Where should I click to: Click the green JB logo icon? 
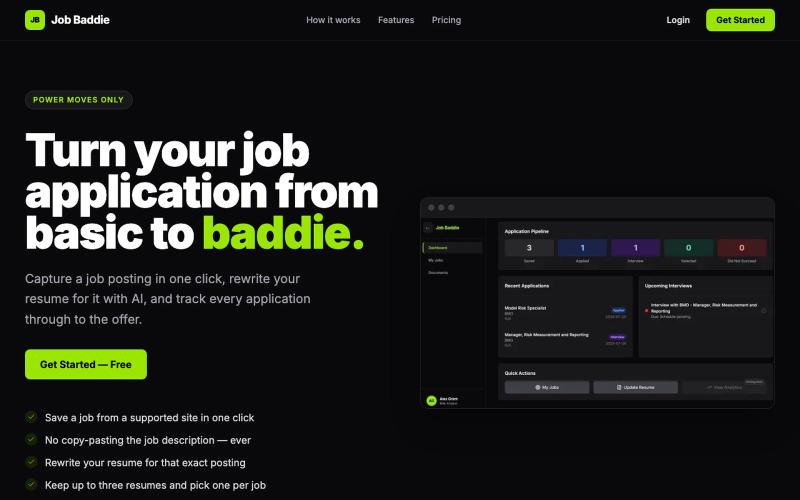coord(35,20)
